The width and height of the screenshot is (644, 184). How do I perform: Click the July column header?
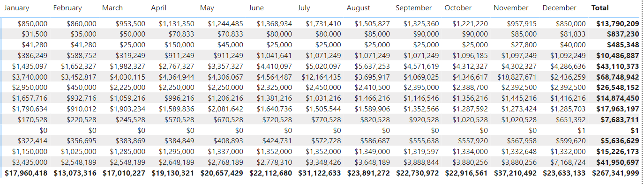pos(304,8)
